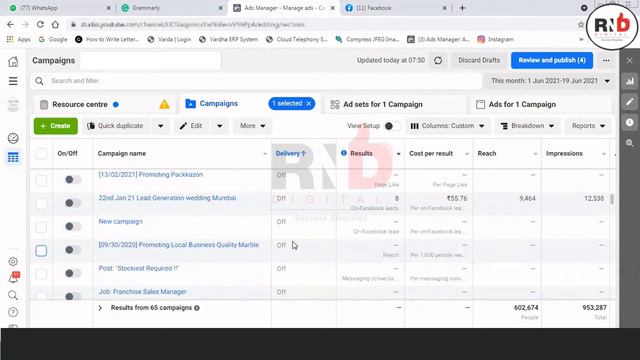Screen dimensions: 640x360
Task: Open notifications bell in left sidebar
Action: pos(13,278)
